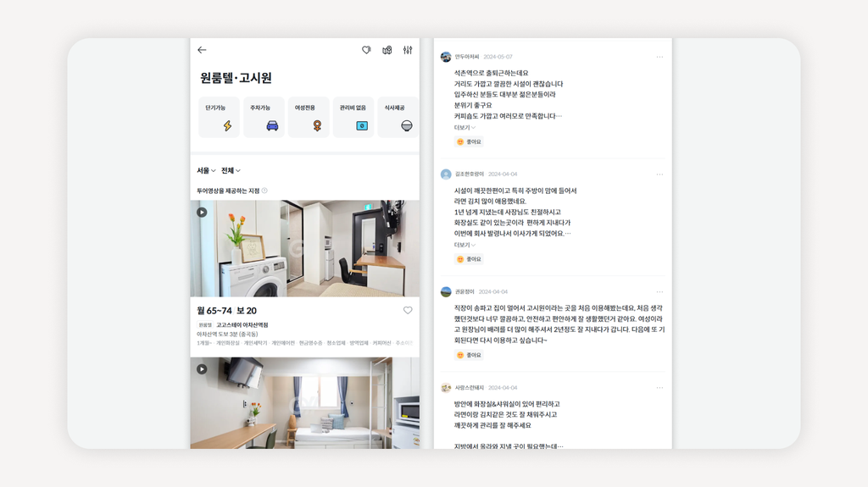Open more options for 2024-05-07 review
This screenshot has width=868, height=487.
659,57
